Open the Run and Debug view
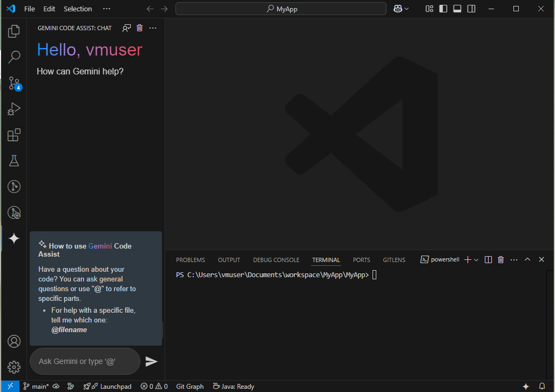The height and width of the screenshot is (392, 555). pyautogui.click(x=14, y=109)
